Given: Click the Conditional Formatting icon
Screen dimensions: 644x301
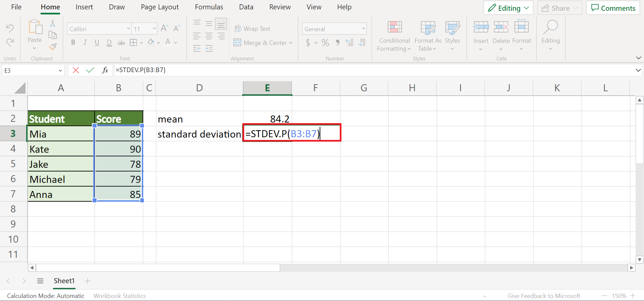Looking at the screenshot, I should click(x=394, y=27).
